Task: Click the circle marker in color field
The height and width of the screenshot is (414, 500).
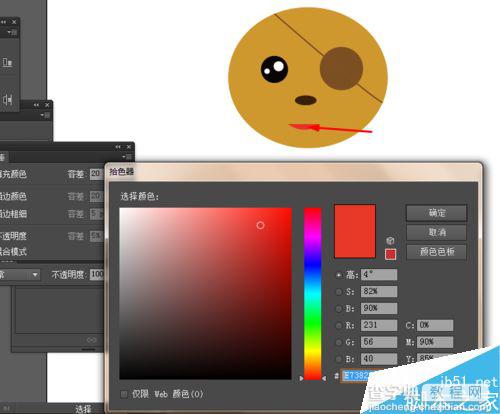Action: coord(260,225)
